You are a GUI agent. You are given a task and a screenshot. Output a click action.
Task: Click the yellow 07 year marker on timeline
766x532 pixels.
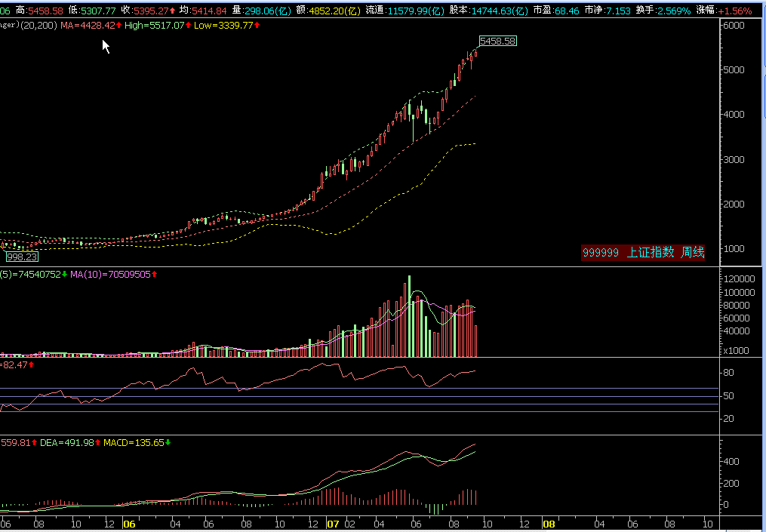click(333, 524)
